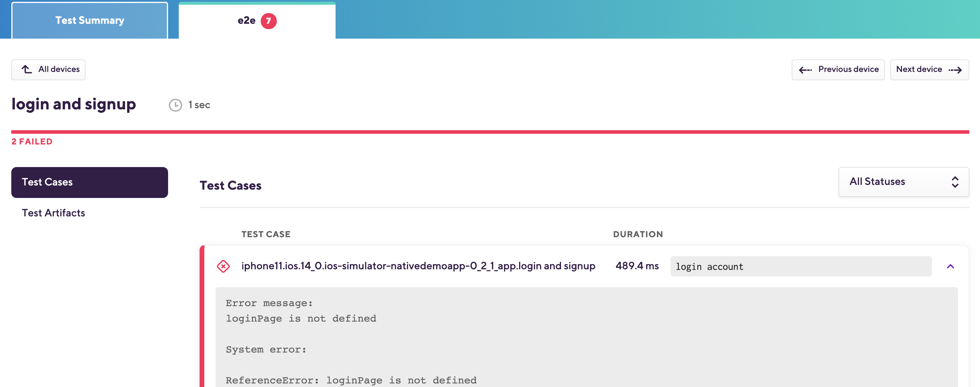Image resolution: width=980 pixels, height=387 pixels.
Task: Click the 2 FAILED status label
Action: (x=32, y=142)
